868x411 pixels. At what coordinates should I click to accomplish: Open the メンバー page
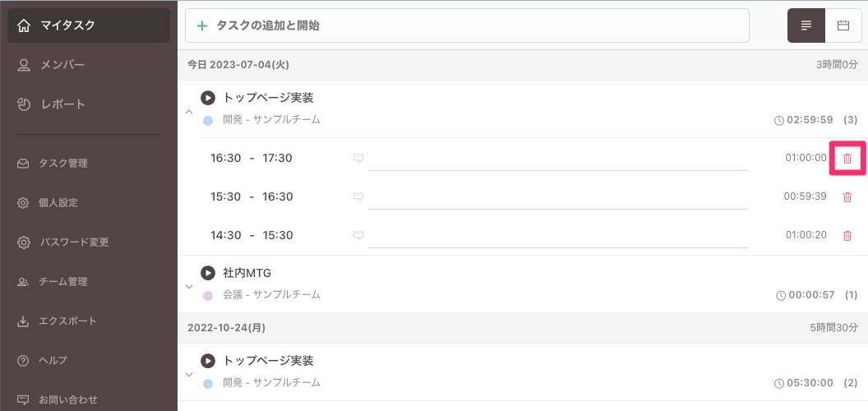point(62,65)
